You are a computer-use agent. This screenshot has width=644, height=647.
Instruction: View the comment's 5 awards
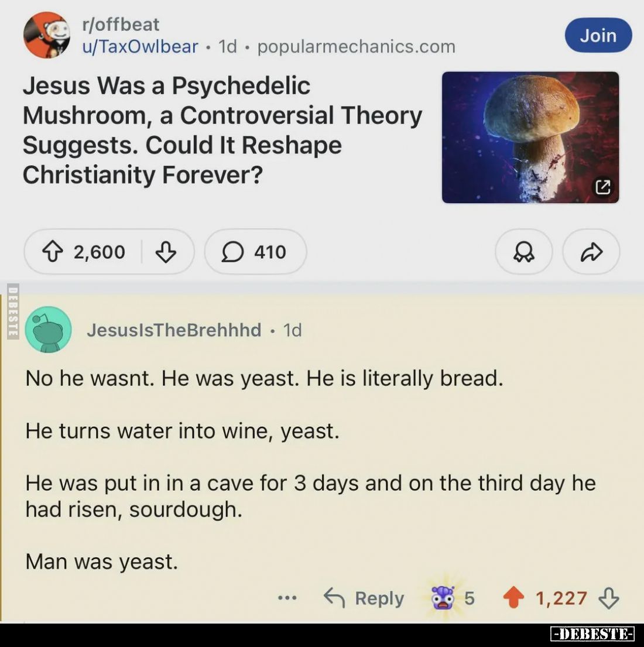coord(453,598)
